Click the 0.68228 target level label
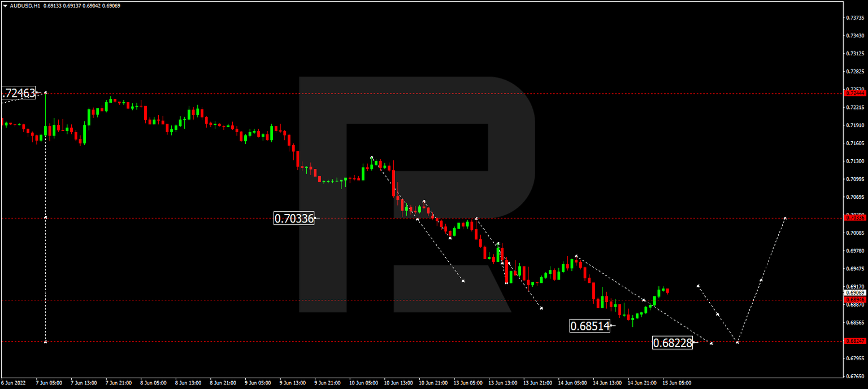This screenshot has width=868, height=389. (672, 343)
